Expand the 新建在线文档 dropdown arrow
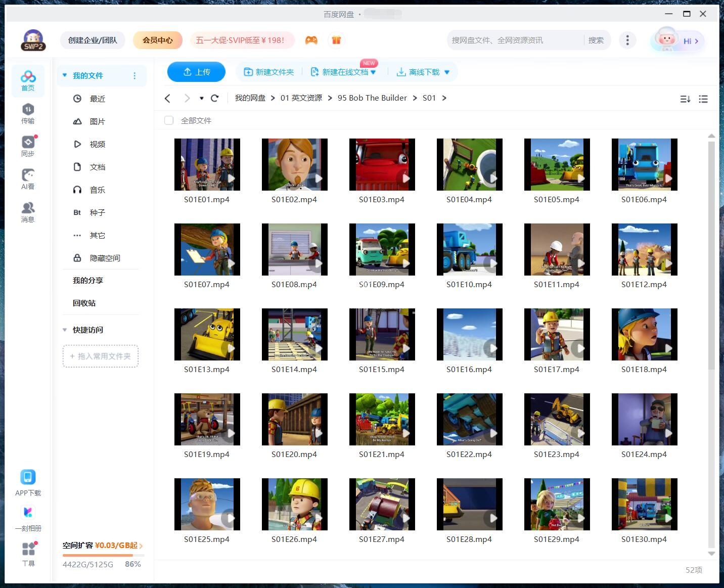This screenshot has width=724, height=588. click(373, 72)
